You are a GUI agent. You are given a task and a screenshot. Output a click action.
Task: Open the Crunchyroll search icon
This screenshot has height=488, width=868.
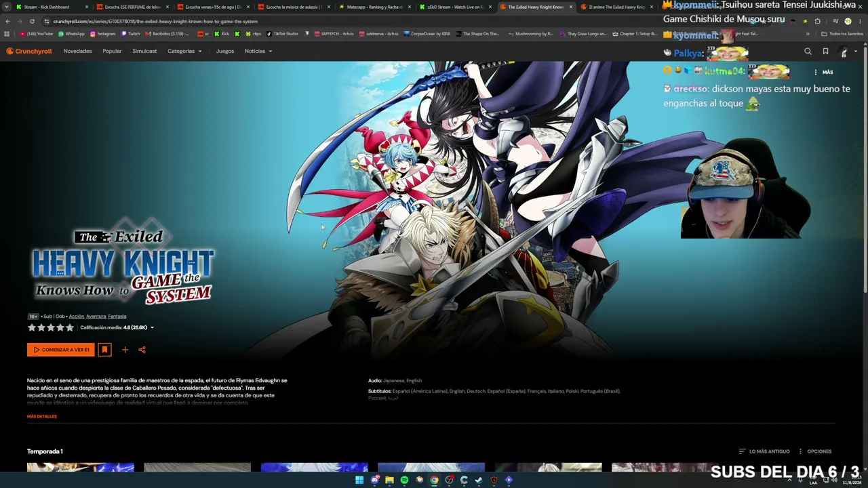pos(808,51)
